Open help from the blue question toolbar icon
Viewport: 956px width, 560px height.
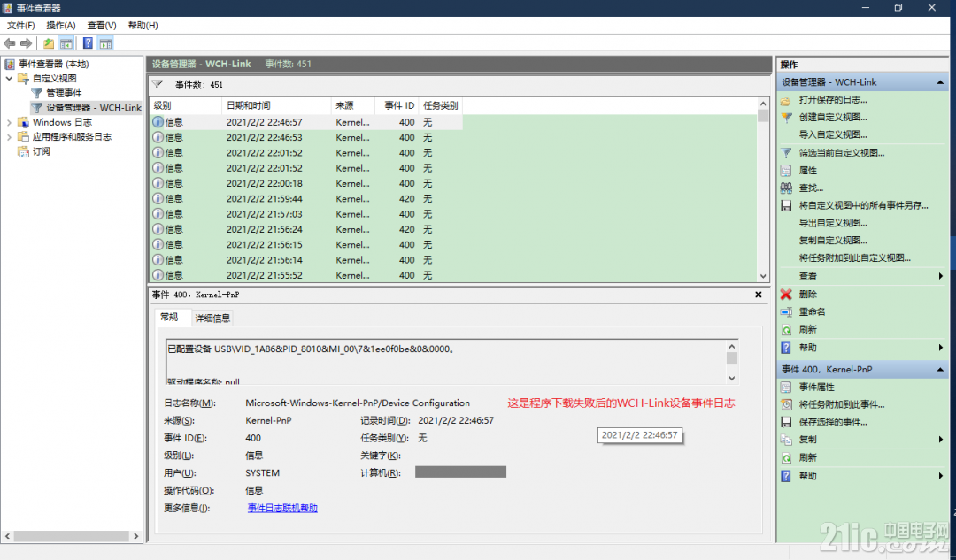coord(88,43)
